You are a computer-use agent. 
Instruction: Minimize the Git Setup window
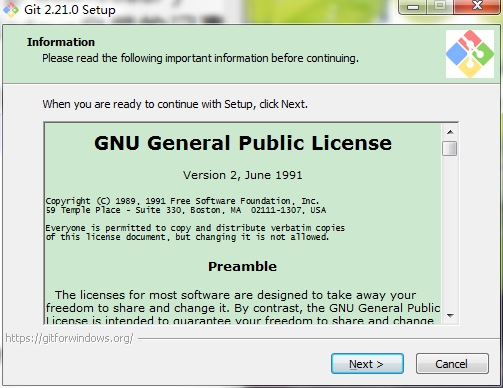click(413, 7)
